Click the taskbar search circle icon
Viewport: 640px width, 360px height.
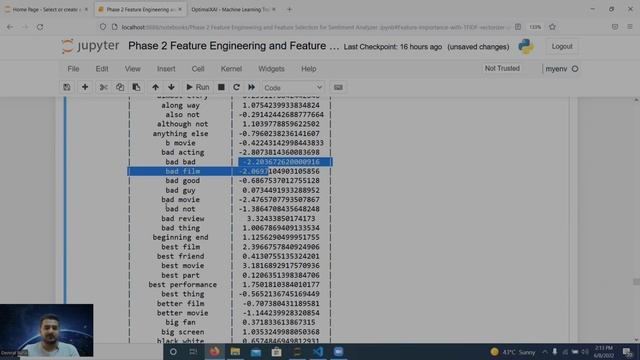pyautogui.click(x=173, y=351)
